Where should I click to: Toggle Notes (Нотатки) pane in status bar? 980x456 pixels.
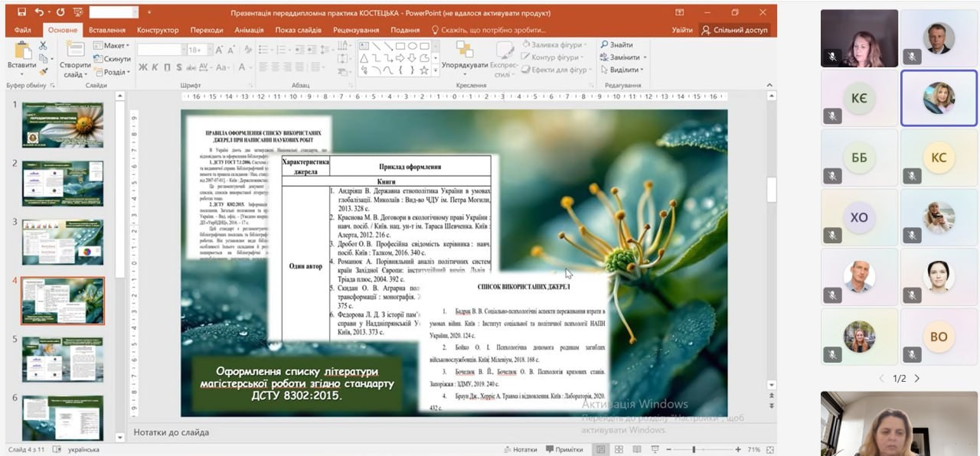click(x=520, y=450)
